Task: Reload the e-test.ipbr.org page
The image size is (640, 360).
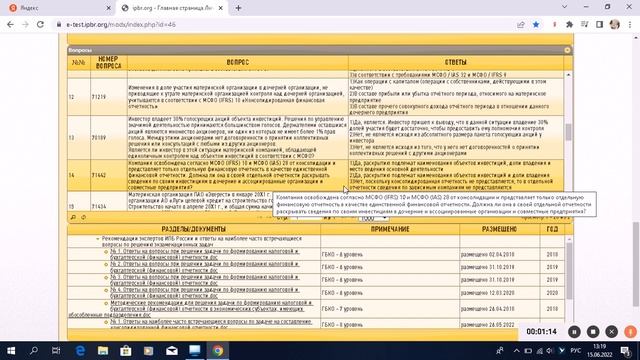Action: [40, 24]
